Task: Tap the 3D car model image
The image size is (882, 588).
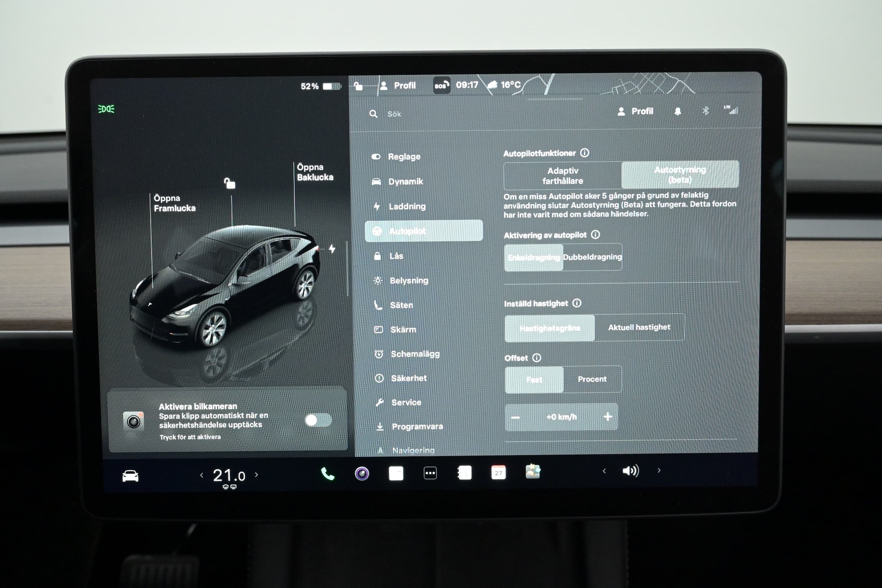Action: coord(225,285)
